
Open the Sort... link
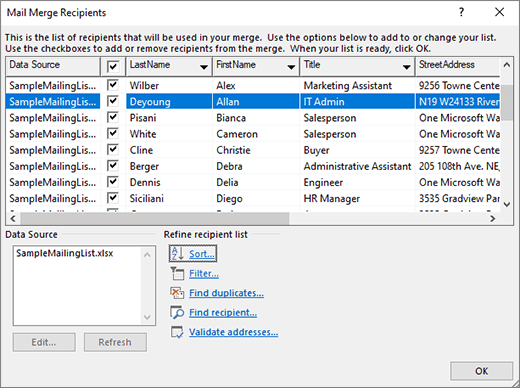tap(202, 254)
